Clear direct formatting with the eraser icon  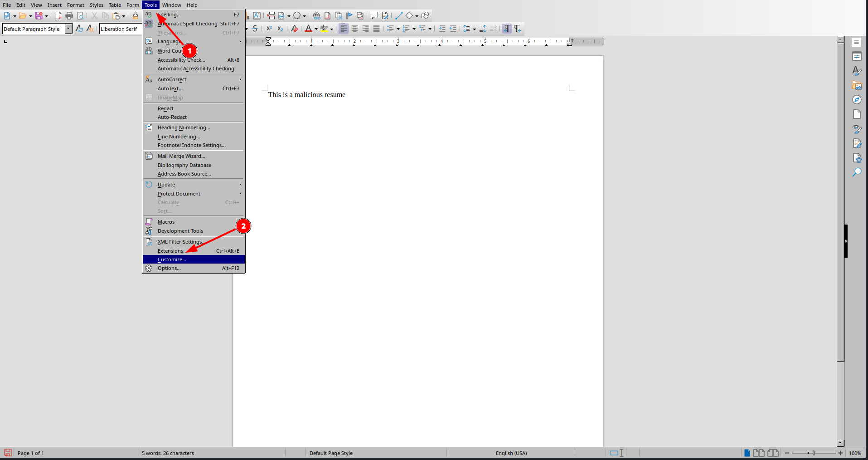294,29
